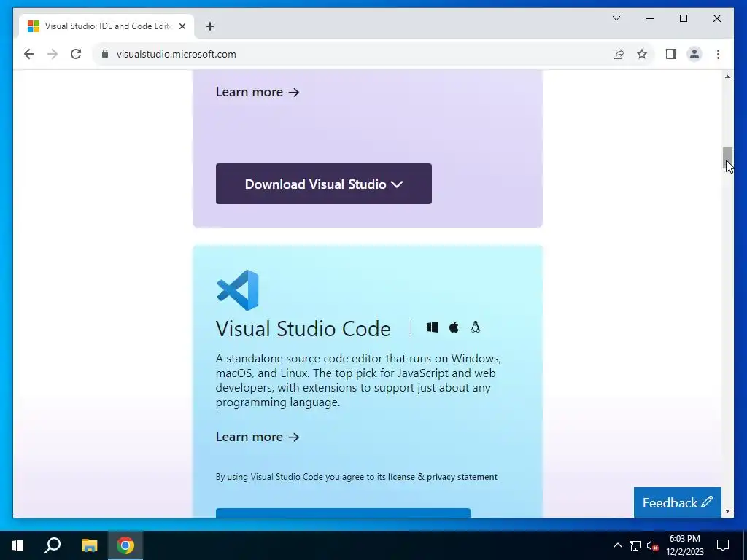
Task: Click the scrollbar down arrow
Action: [x=727, y=511]
